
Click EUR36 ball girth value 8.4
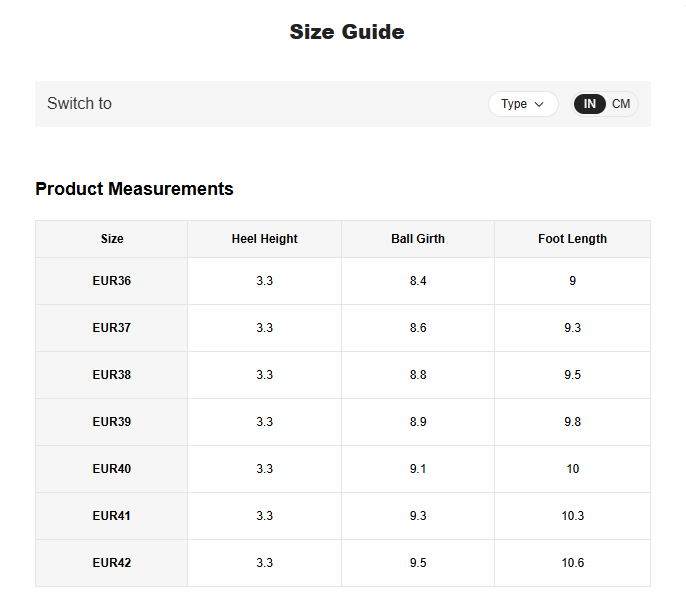tap(418, 281)
